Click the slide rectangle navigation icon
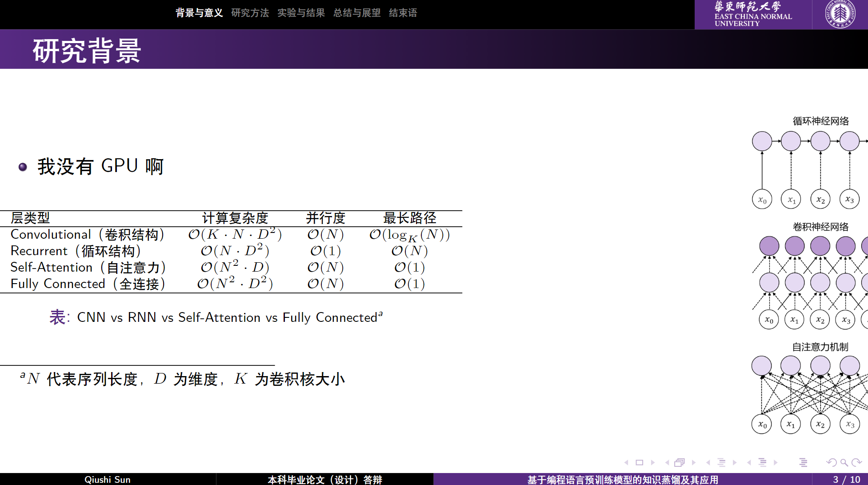Viewport: 868px width, 485px height. 639,462
